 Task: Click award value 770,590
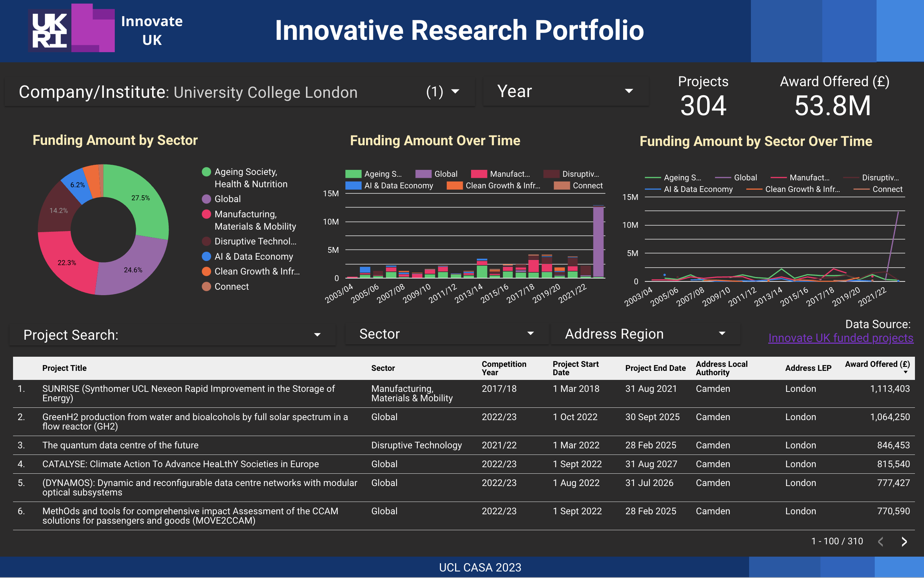[x=893, y=511]
